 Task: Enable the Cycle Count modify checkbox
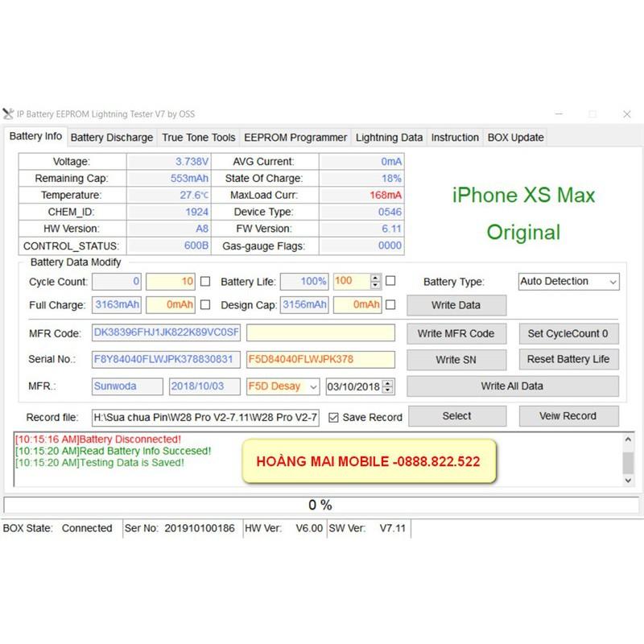click(205, 281)
